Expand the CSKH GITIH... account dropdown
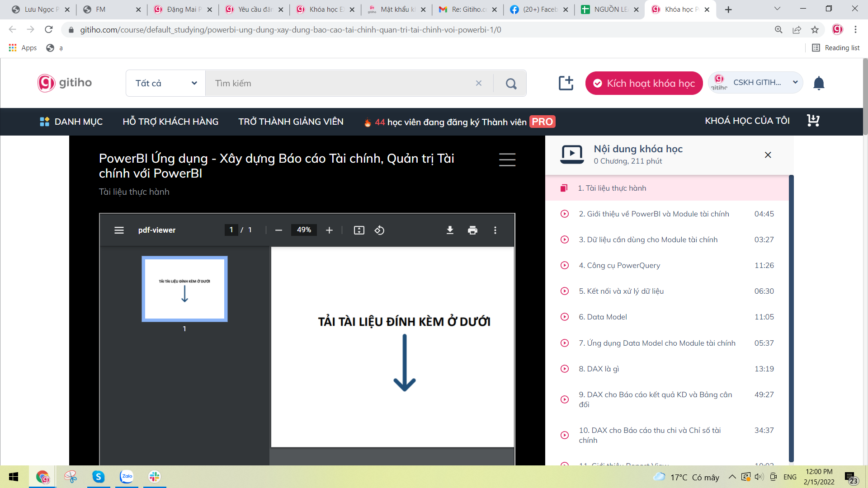The image size is (868, 488). click(x=755, y=83)
